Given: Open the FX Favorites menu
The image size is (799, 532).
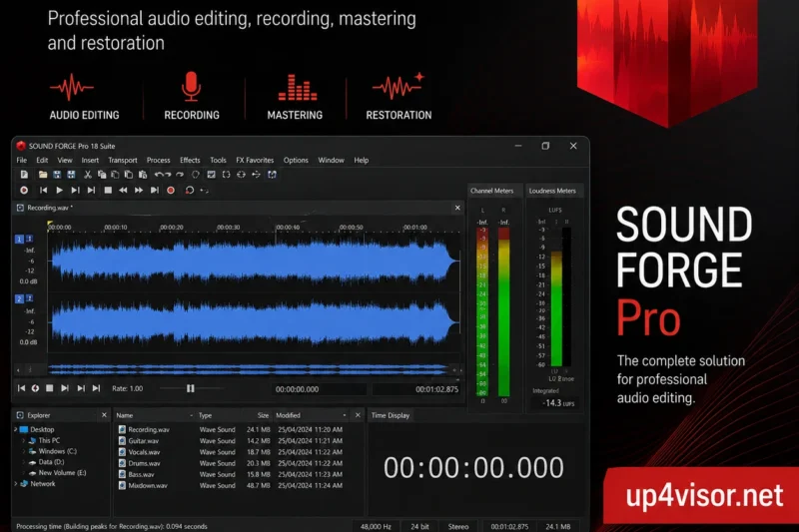Looking at the screenshot, I should (255, 160).
